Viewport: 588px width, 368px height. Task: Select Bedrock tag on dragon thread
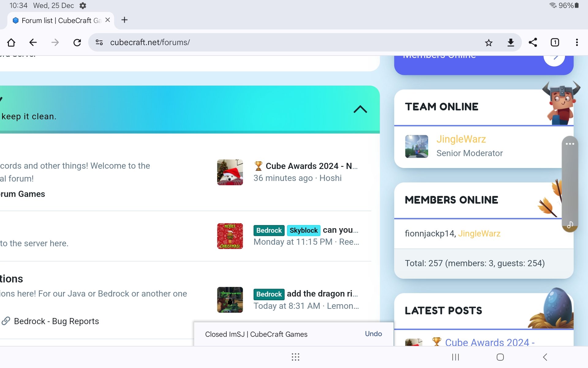269,294
